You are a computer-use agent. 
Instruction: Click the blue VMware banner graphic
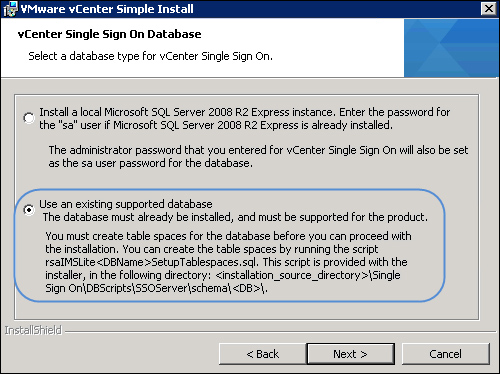pyautogui.click(x=451, y=48)
